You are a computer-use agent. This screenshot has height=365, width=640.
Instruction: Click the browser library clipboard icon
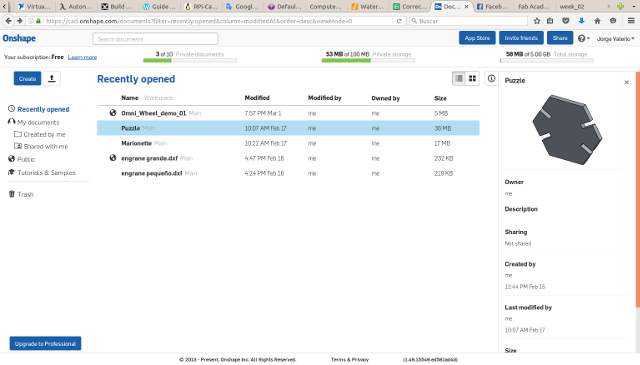click(550, 21)
